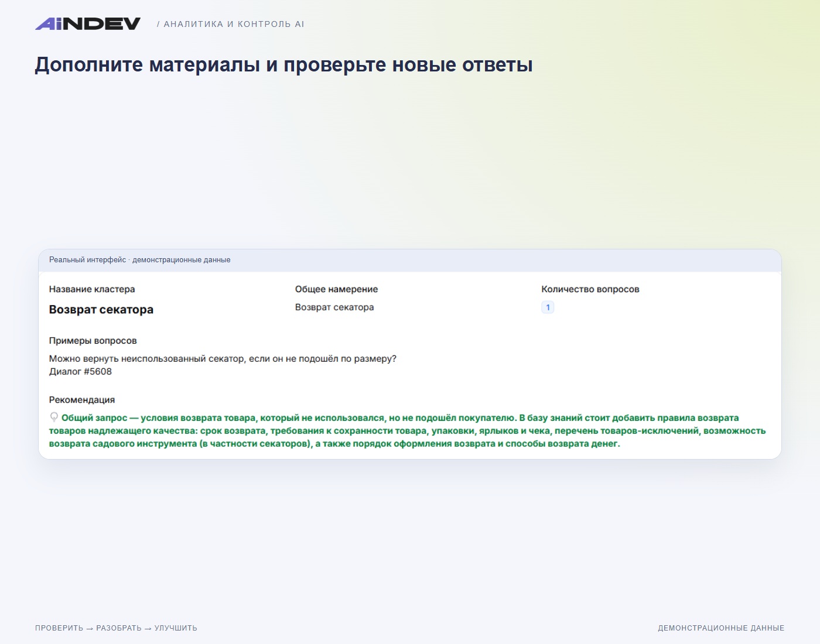The width and height of the screenshot is (820, 644).
Task: Click the example question about returning unused secateurs
Action: pos(223,359)
